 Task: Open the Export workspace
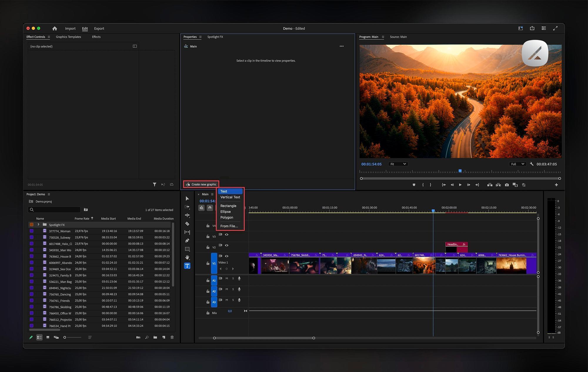click(99, 29)
